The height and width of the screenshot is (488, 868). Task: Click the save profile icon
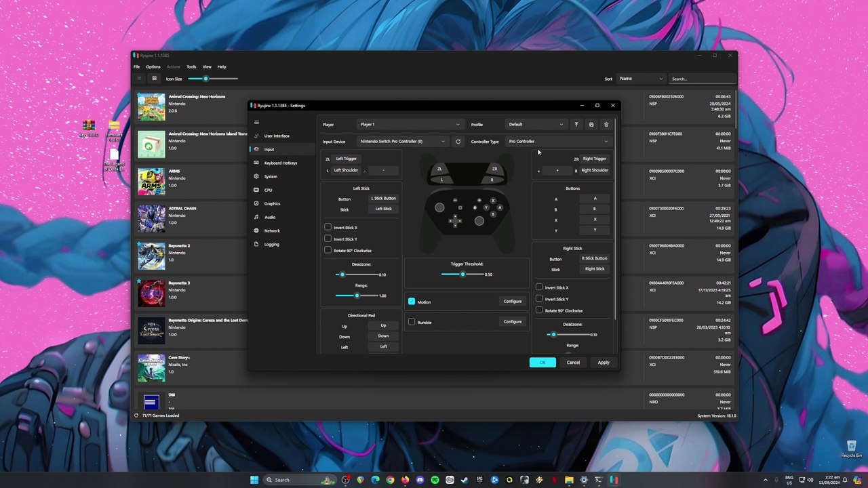(x=591, y=125)
